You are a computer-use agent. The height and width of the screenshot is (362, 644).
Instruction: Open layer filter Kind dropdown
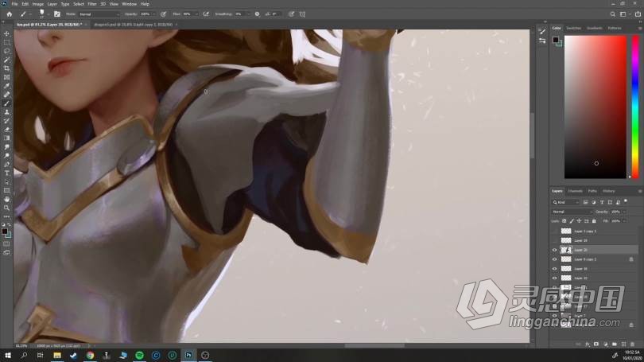(565, 202)
